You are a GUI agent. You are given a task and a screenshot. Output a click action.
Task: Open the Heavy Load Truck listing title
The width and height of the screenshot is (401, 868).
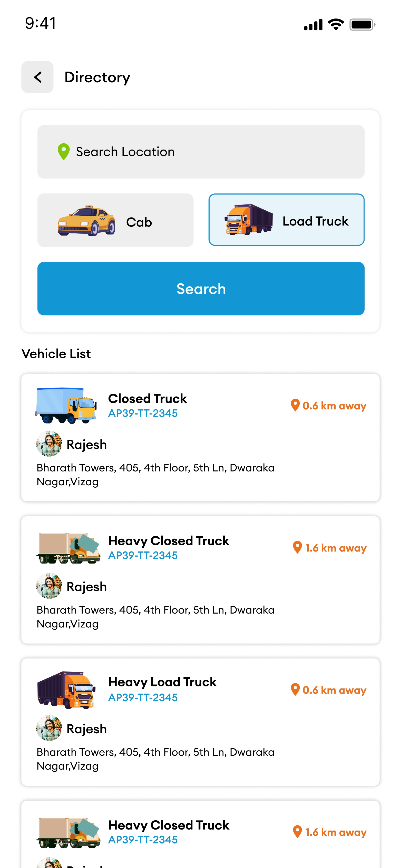(x=162, y=682)
